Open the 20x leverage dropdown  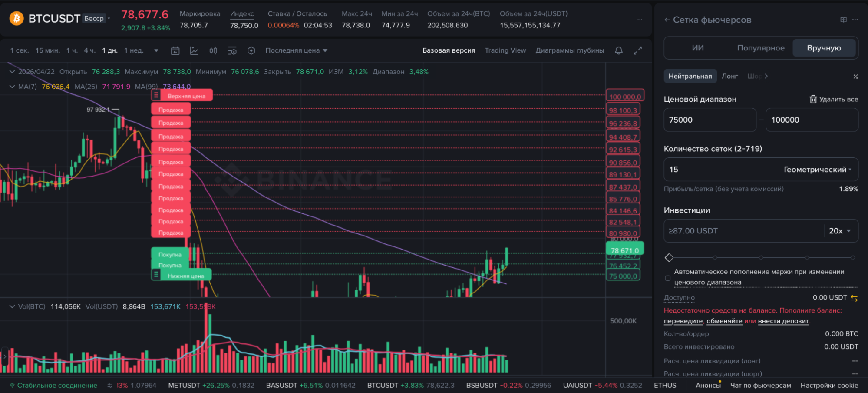[x=839, y=231]
